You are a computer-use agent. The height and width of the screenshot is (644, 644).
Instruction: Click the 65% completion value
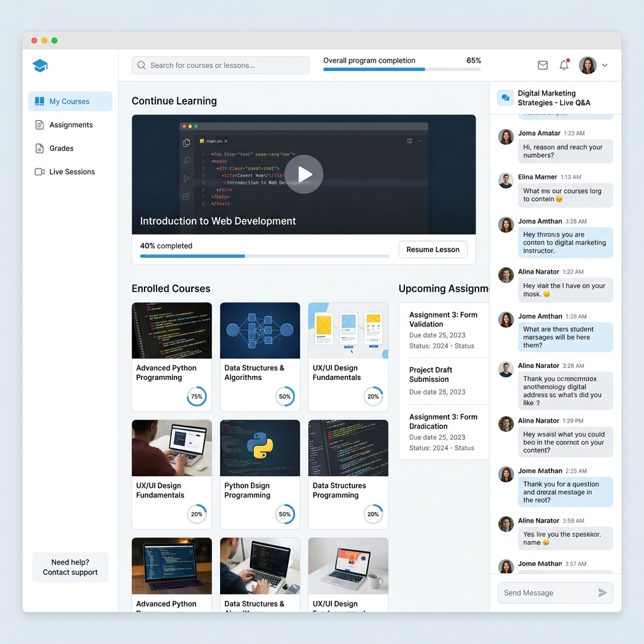(x=474, y=60)
